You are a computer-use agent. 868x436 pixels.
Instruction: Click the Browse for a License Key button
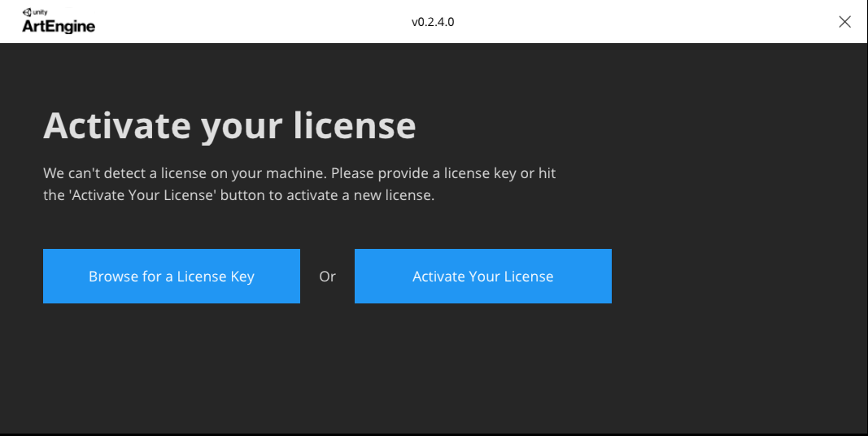click(x=172, y=276)
